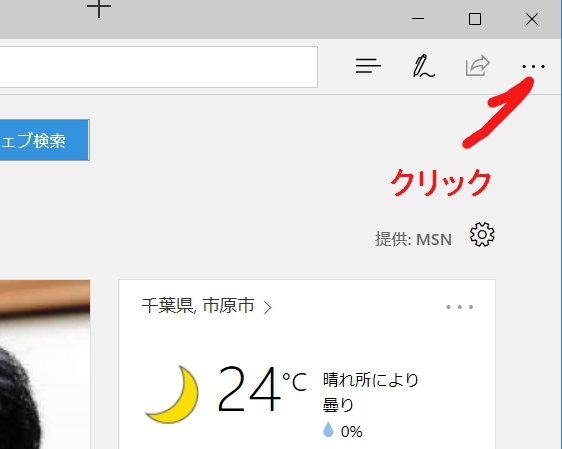
Task: Open the Hub icon with three lines
Action: click(x=368, y=66)
